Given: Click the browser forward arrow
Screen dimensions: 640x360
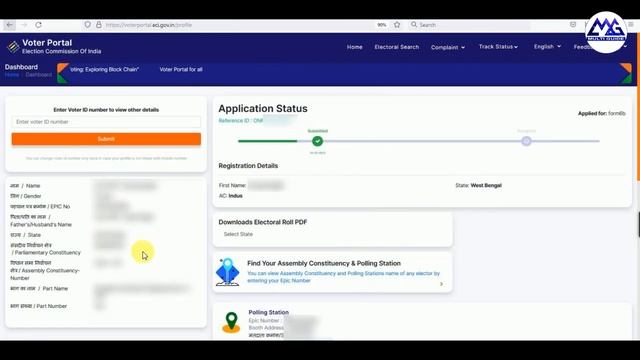Looking at the screenshot, I should (24, 25).
